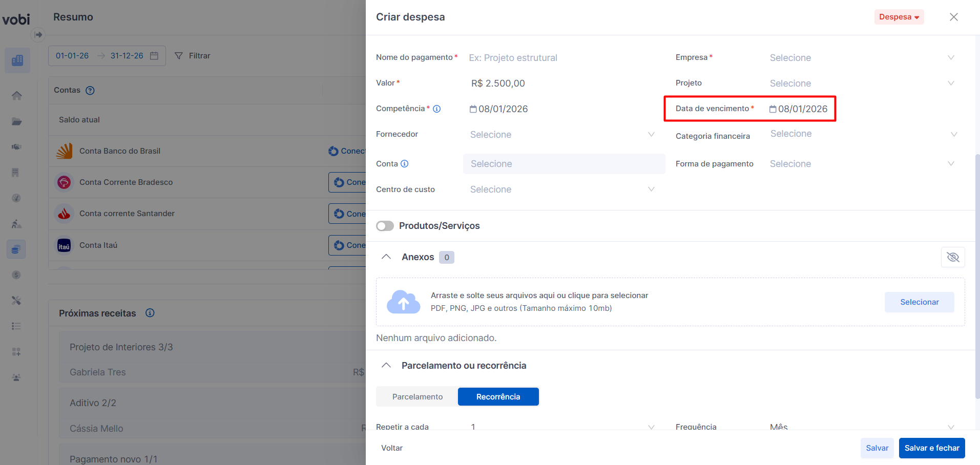Select the Recorrência tab
Image resolution: width=980 pixels, height=465 pixels.
click(x=498, y=397)
